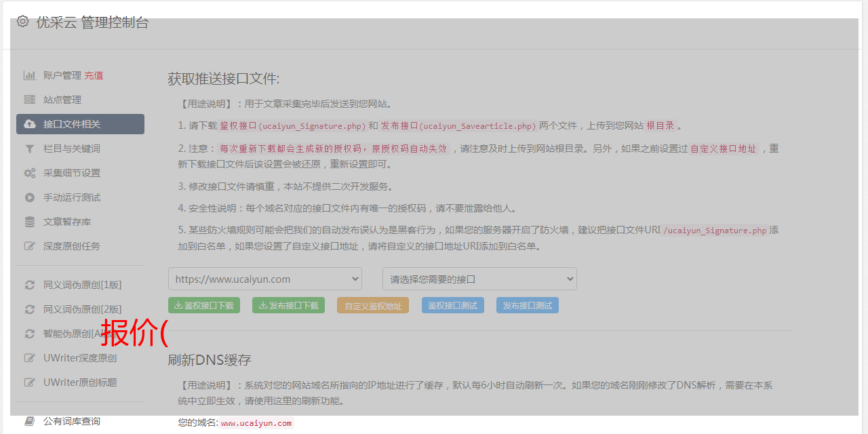Open the https://www.ucaiyun.com site dropdown
868x434 pixels.
tap(265, 279)
